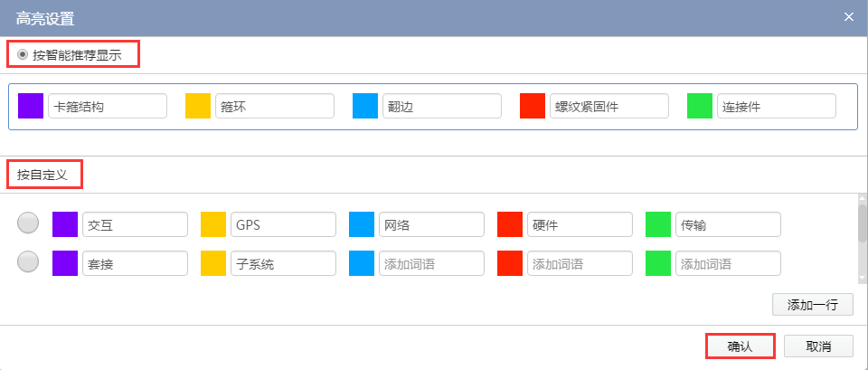Viewport: 868px width, 370px height.
Task: Select the radio button for the 交互 row
Action: pos(28,223)
